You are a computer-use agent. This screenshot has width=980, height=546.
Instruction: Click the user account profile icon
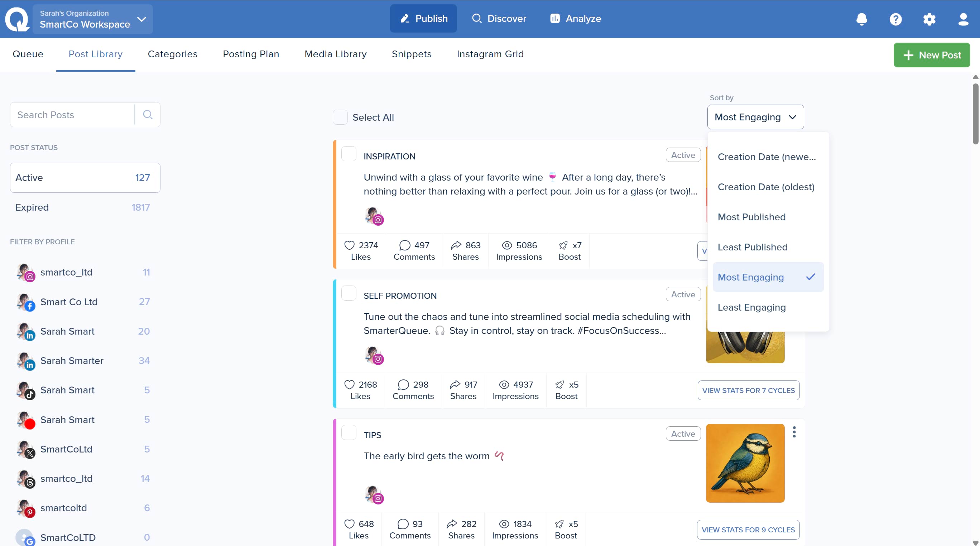[x=963, y=19]
